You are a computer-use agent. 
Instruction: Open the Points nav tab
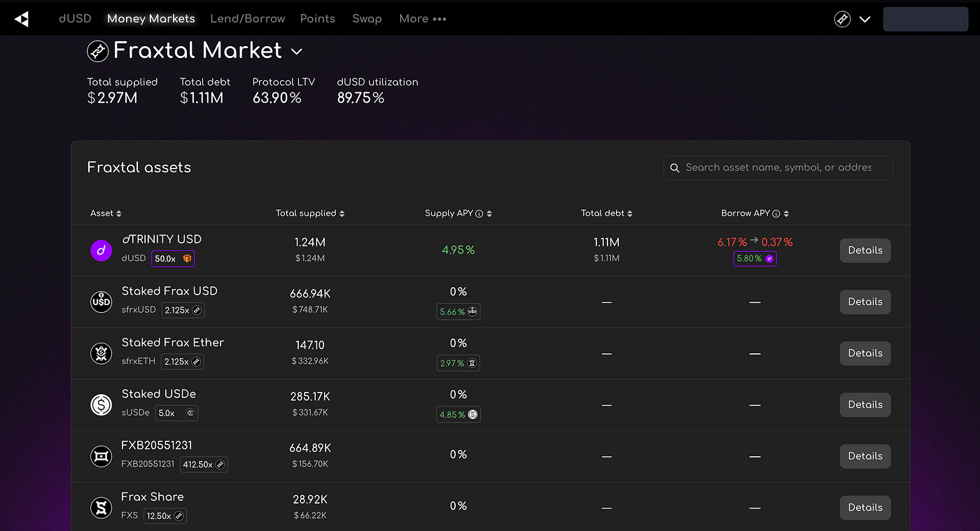tap(318, 19)
